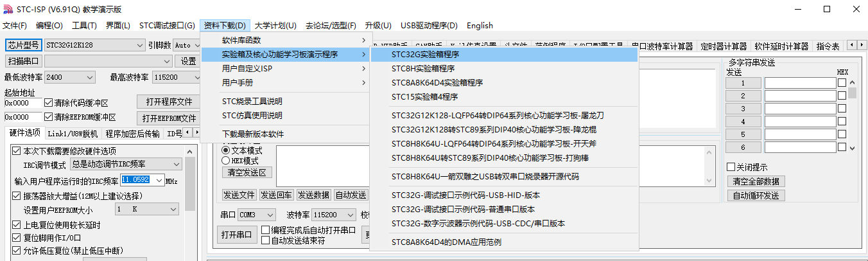Click 扫描串口 button
868x261 pixels.
point(24,61)
